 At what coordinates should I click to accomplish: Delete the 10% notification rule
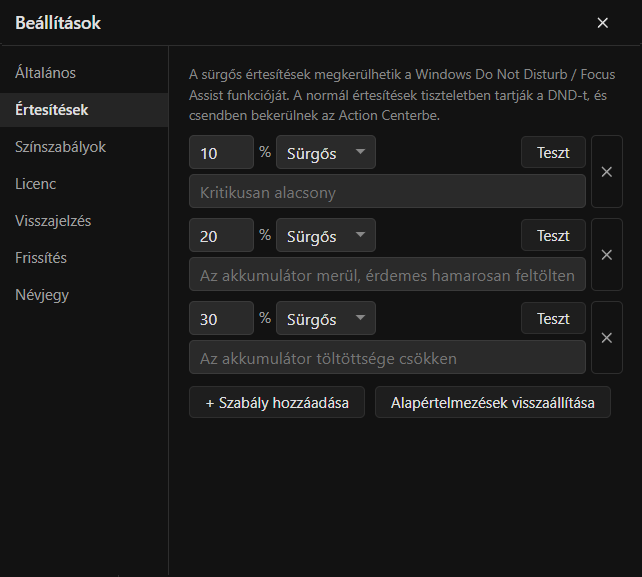coord(607,172)
